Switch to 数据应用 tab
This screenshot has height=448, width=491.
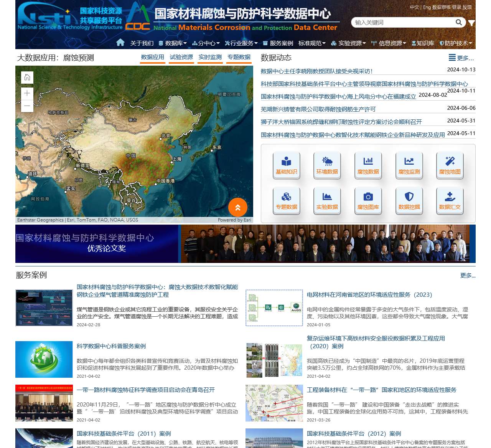coord(153,57)
